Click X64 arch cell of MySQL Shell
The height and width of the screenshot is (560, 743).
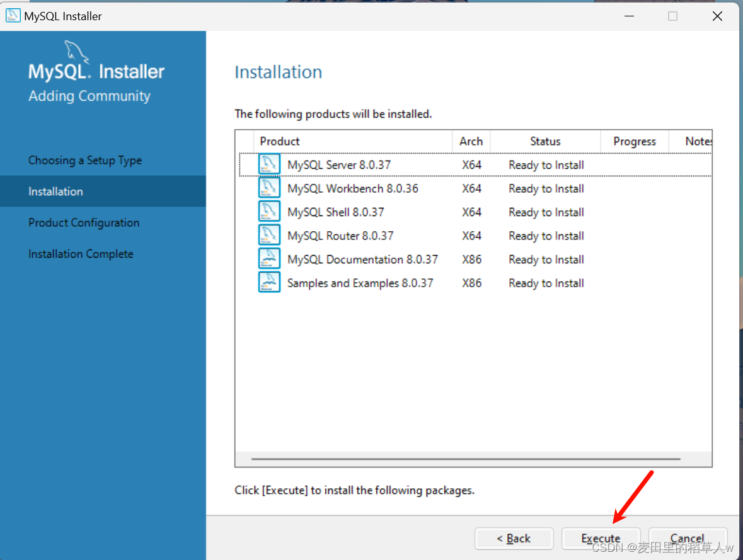click(472, 212)
